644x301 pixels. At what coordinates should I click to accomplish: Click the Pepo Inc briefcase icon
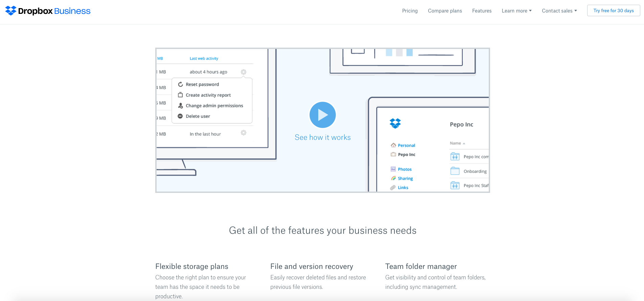393,154
